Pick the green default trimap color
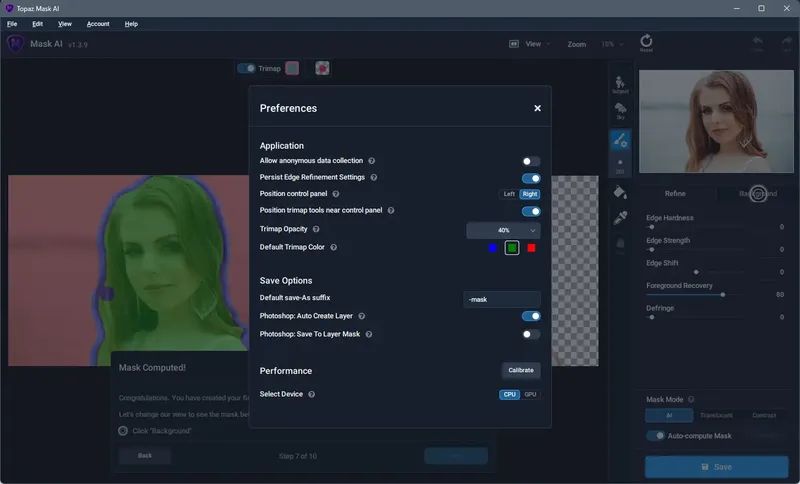 tap(512, 248)
